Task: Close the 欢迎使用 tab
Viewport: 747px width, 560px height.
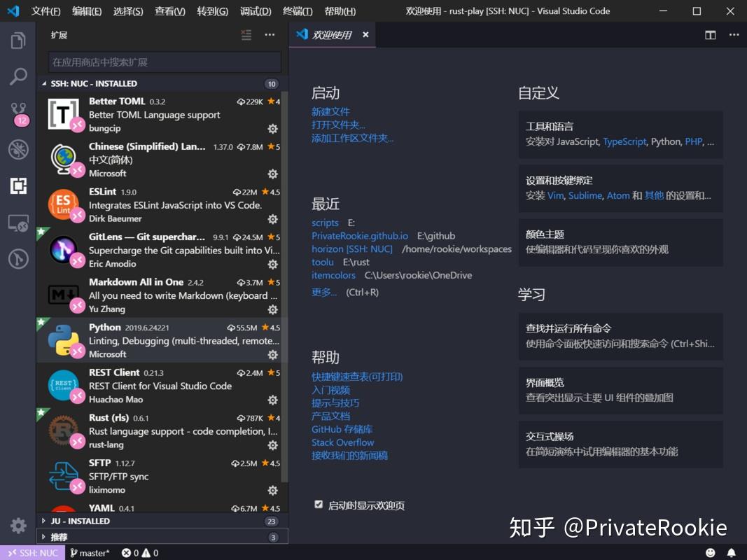Action: click(x=365, y=35)
